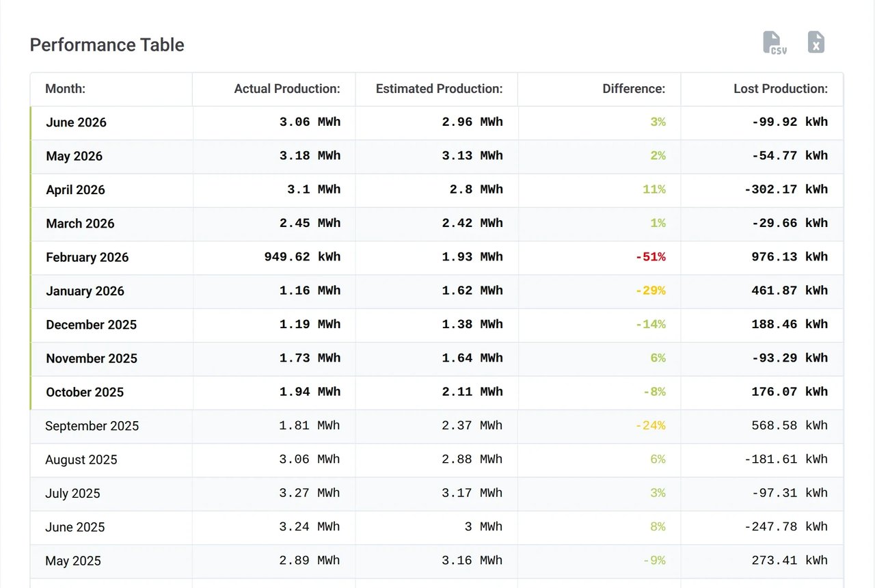Click the Estimated Production column header

click(440, 89)
